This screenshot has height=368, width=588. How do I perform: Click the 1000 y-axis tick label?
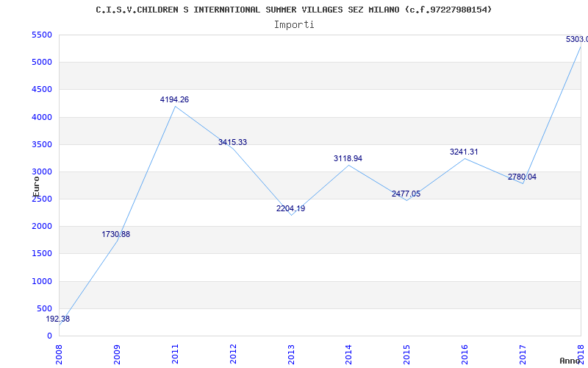point(40,282)
